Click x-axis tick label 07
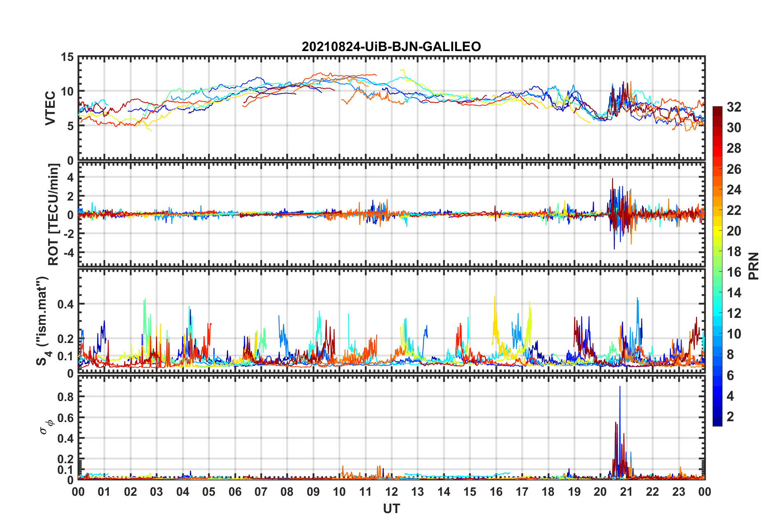783x532 pixels. [261, 492]
